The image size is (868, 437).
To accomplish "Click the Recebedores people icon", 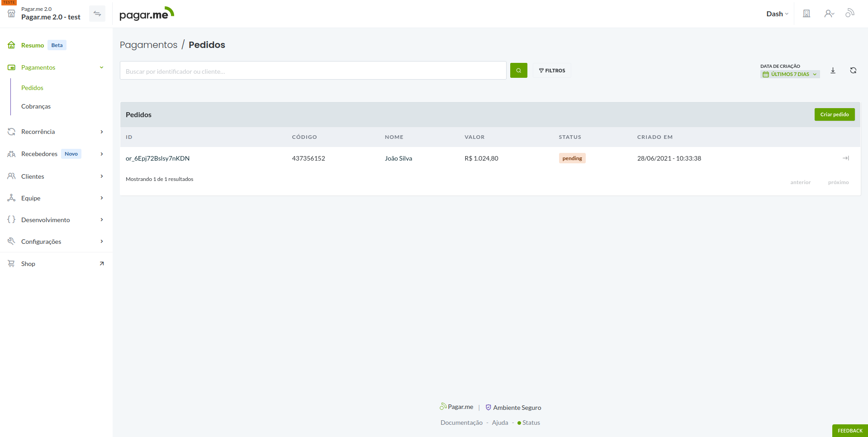I will [11, 154].
